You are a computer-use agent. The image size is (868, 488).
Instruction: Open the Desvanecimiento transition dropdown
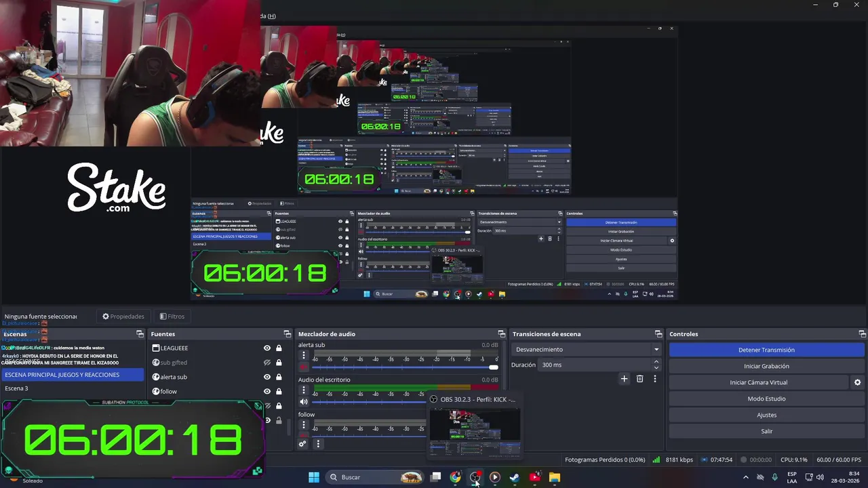click(x=587, y=350)
